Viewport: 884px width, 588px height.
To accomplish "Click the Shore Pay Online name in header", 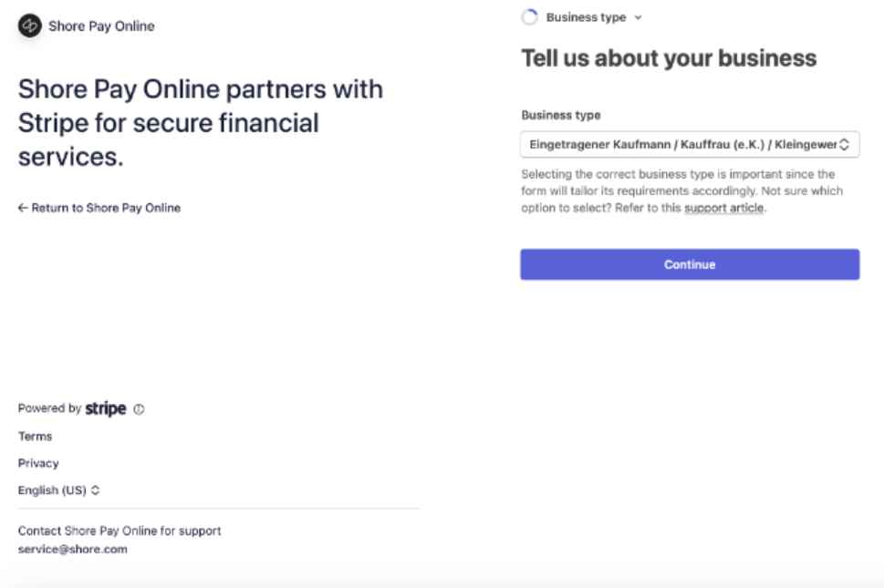I will click(101, 26).
